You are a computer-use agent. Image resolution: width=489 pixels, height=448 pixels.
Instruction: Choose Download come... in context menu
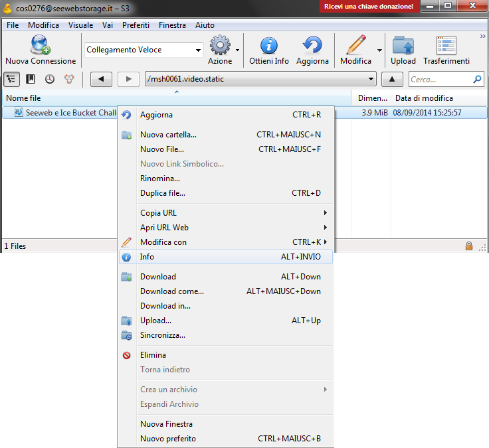tap(226, 291)
